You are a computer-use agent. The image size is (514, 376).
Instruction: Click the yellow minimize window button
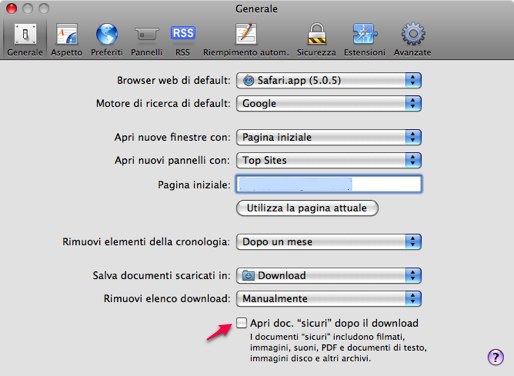click(x=28, y=8)
